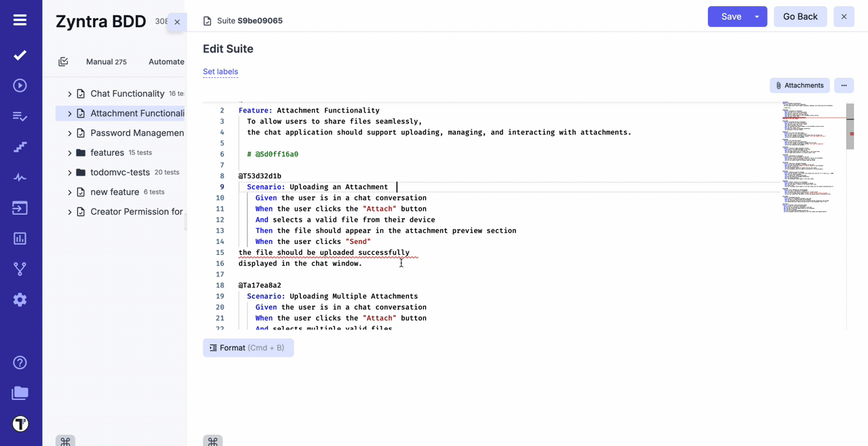The image size is (868, 446).
Task: Expand the Attachment Functionality suite
Action: (x=69, y=114)
